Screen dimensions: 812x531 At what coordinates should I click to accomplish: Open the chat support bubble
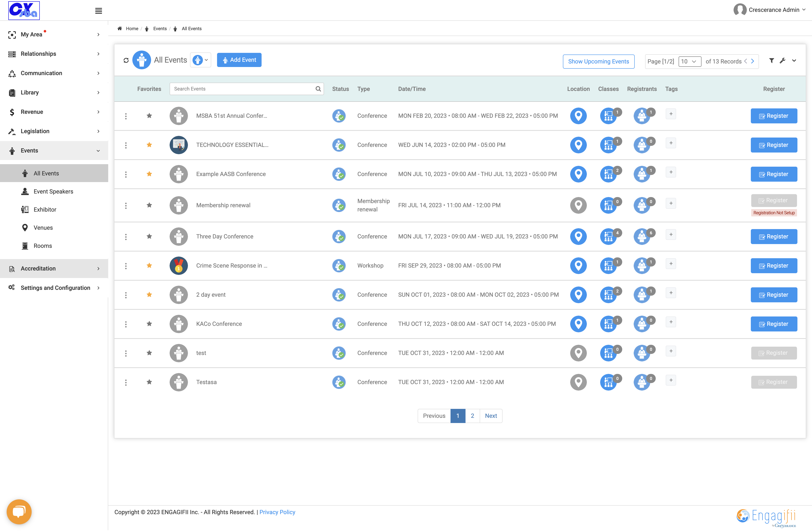(x=19, y=512)
